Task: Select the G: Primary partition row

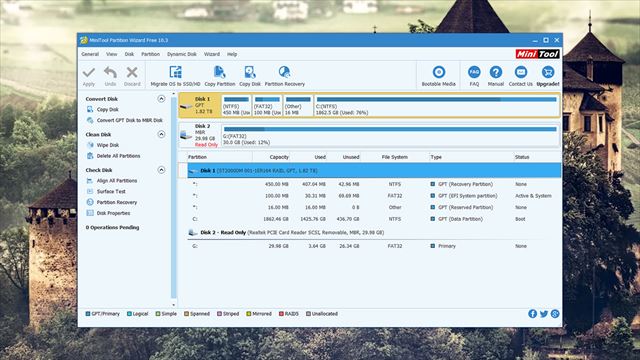Action: coord(374,246)
